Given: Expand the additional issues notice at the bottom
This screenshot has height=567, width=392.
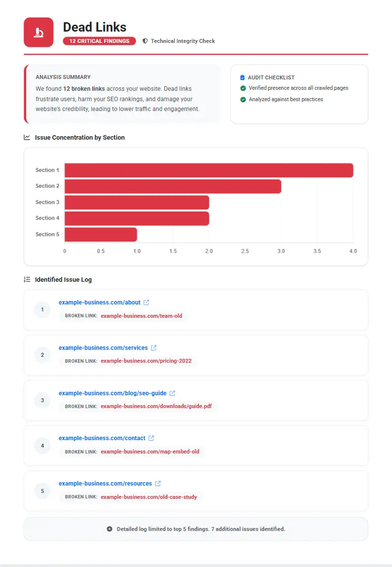Looking at the screenshot, I should tap(196, 529).
